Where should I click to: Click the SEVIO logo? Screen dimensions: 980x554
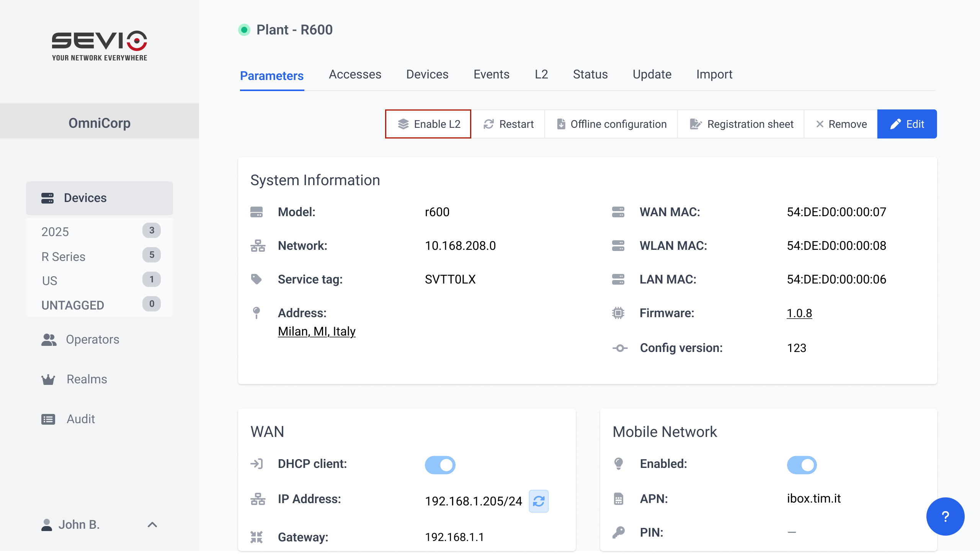[100, 45]
